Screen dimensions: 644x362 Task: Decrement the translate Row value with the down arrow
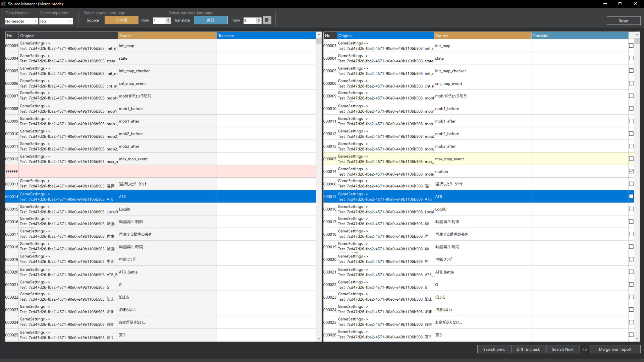259,22
